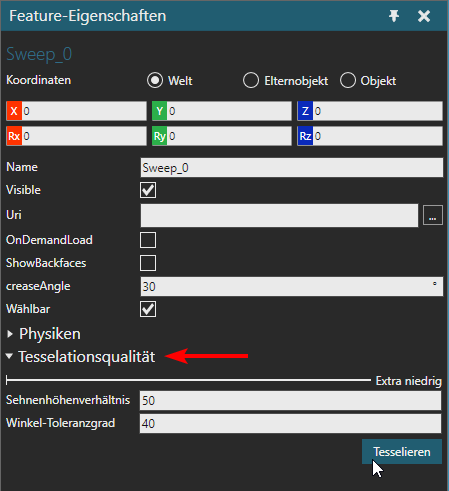Uncheck the Visible checkbox
Image resolution: width=449 pixels, height=491 pixels.
tap(148, 190)
